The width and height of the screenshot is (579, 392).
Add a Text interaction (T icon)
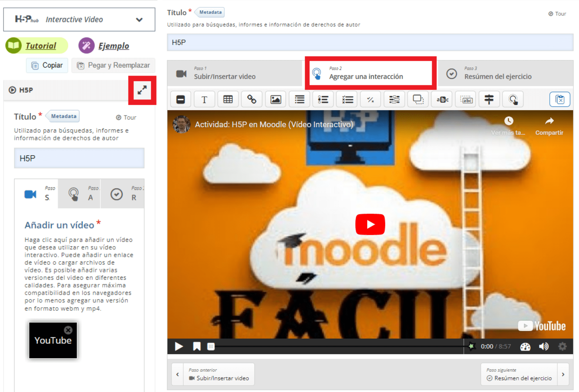pos(204,100)
